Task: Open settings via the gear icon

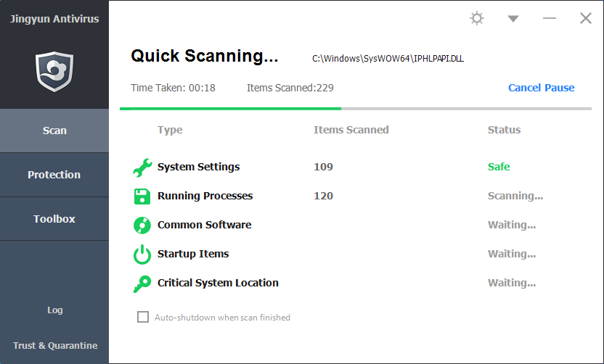Action: pos(477,18)
